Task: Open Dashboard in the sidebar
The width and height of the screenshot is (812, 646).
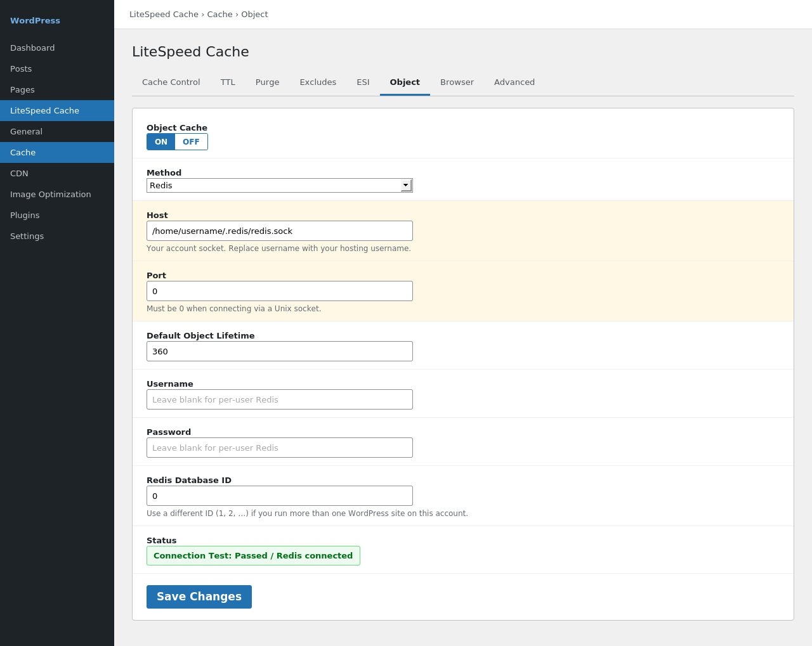Action: (x=57, y=48)
